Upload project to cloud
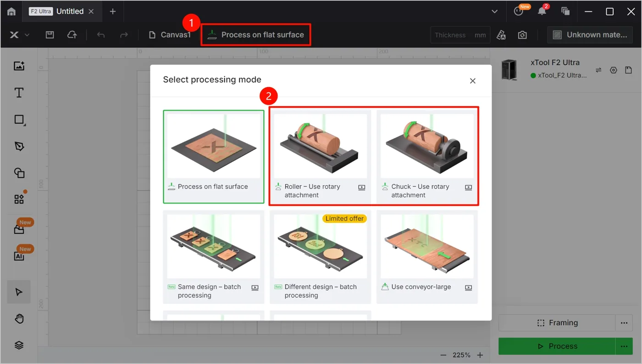Viewport: 642px width, 364px height. [72, 35]
